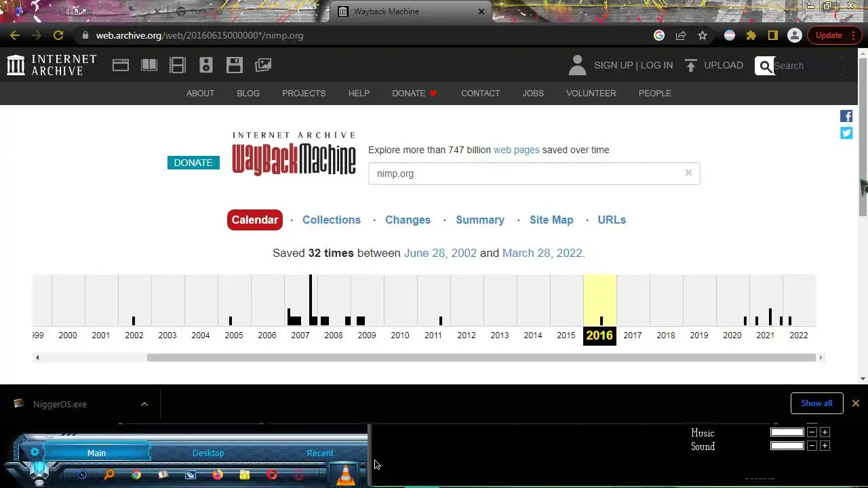Click the user avatar icon near Sign Up

[577, 65]
